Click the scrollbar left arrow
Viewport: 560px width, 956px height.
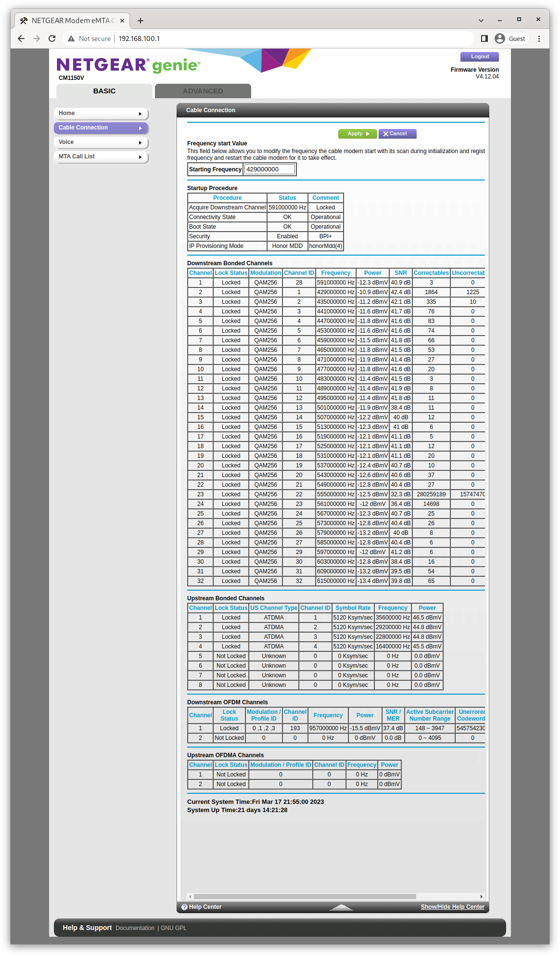tap(191, 896)
